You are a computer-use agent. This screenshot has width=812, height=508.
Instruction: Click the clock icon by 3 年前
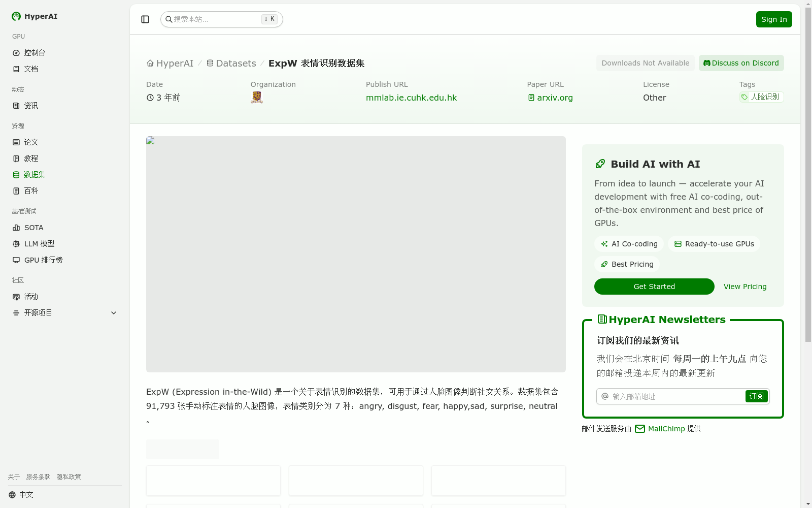pos(150,98)
